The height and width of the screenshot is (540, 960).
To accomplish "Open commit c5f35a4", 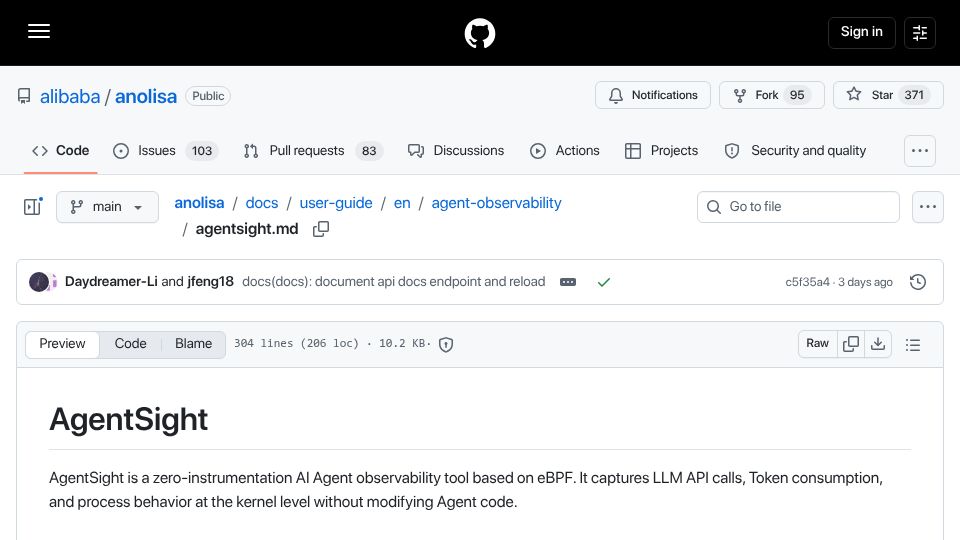I will point(807,282).
